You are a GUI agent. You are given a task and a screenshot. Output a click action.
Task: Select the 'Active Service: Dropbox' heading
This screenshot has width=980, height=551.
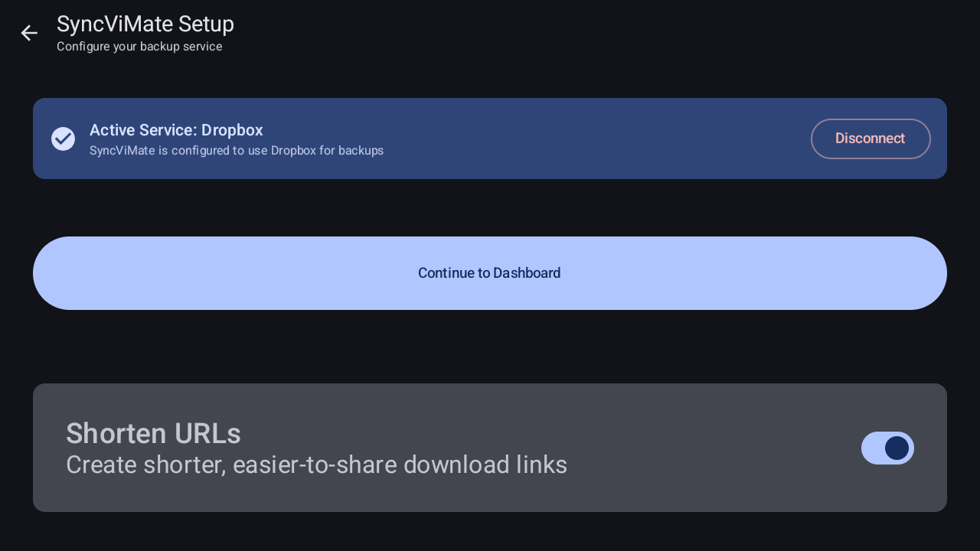(176, 130)
